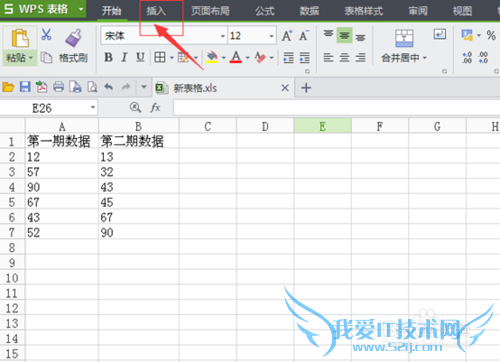Screen dimensions: 500x362
Task: Click the print preview icon
Action: pos(92,87)
